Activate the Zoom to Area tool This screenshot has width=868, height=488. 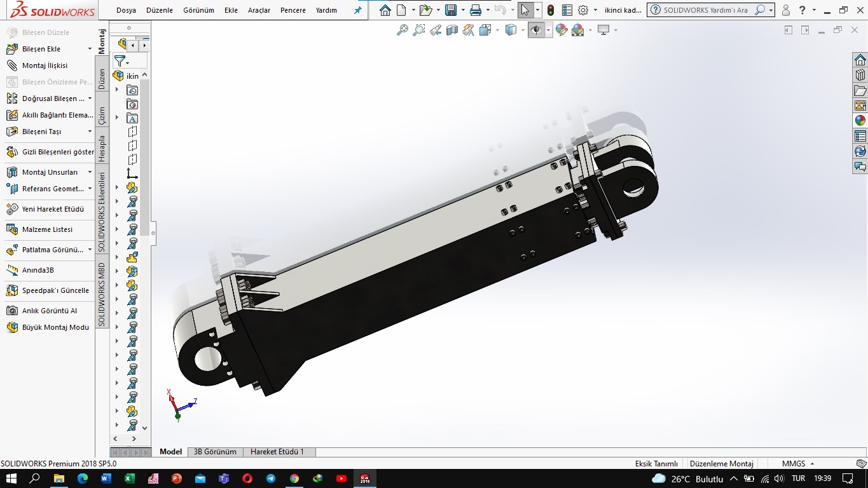click(x=418, y=30)
